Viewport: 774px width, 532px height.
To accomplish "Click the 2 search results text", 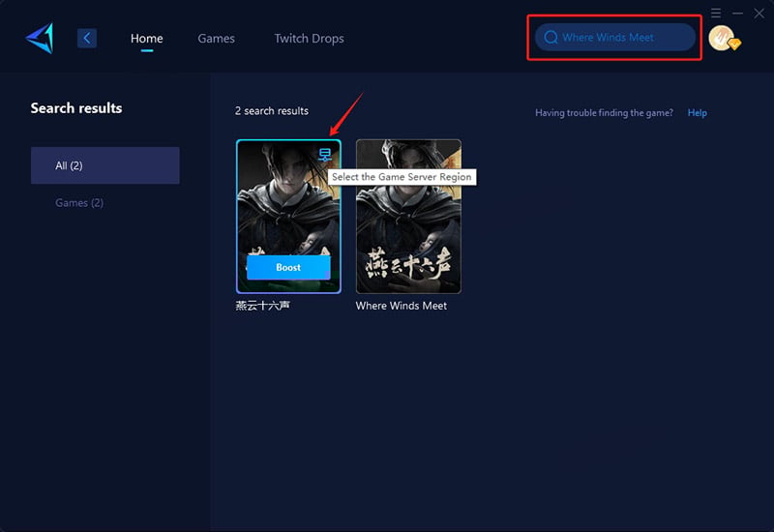I will point(272,111).
